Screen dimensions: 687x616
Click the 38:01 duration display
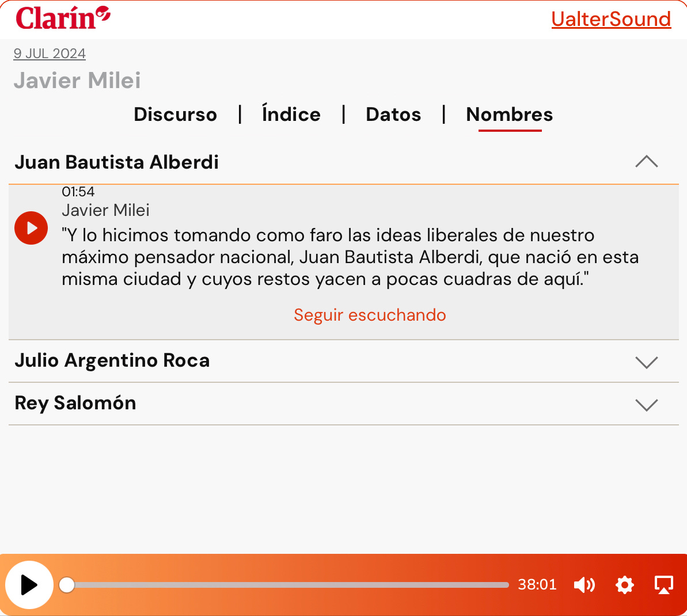click(537, 584)
